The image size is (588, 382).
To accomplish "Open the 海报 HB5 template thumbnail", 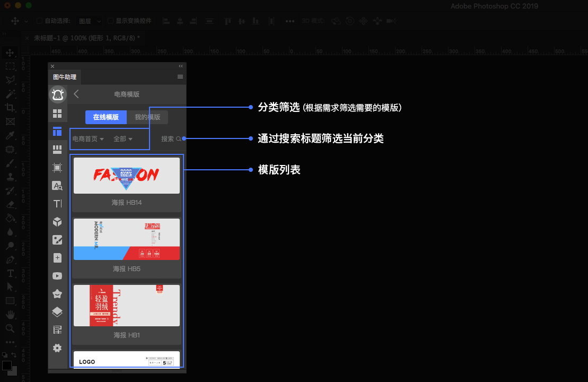I will coord(127,239).
